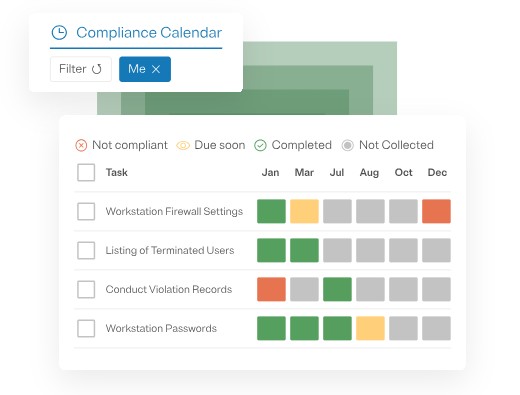Click Listing of Terminated Users Jan cell
Screen dimensions: 520x395
coord(271,250)
